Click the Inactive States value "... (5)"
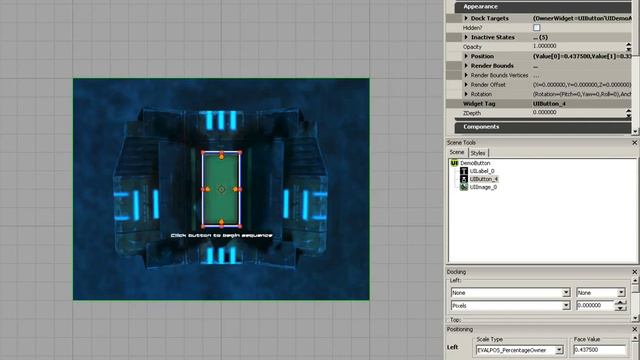The width and height of the screenshot is (640, 360). click(540, 37)
